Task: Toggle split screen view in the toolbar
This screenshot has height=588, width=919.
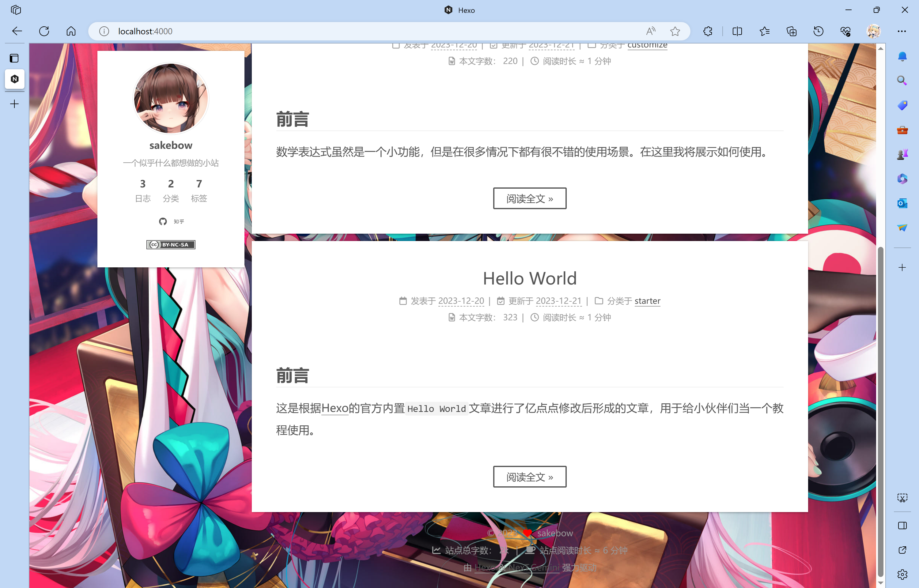Action: coord(737,31)
